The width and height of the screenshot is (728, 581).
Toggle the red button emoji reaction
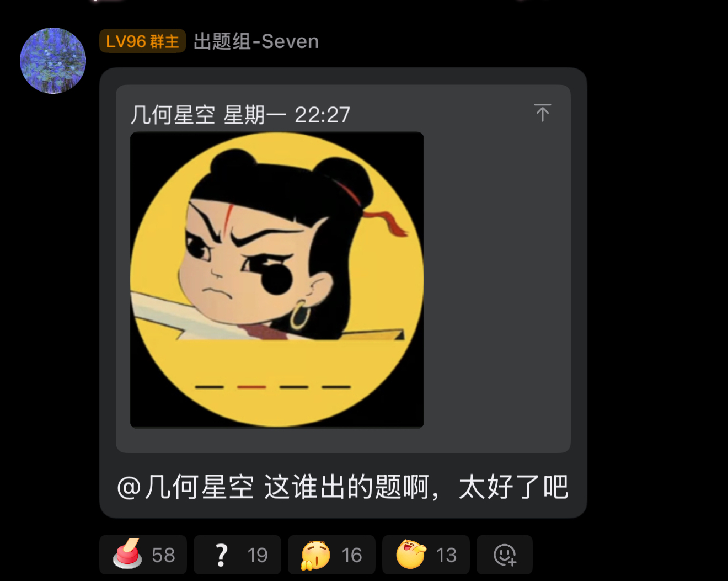143,555
